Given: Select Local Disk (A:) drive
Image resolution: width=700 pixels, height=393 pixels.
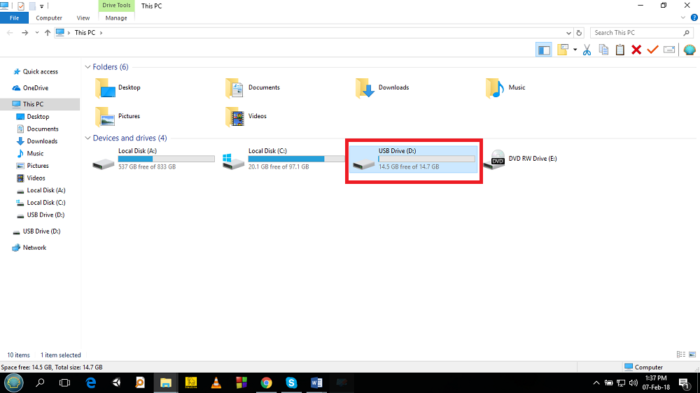Looking at the screenshot, I should point(153,159).
